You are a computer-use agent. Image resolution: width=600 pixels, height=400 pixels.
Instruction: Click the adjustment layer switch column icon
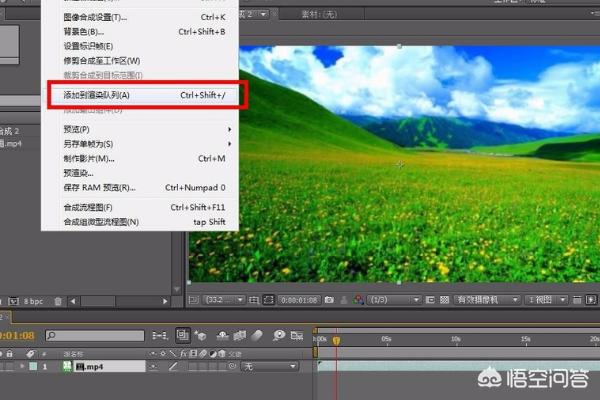213,354
